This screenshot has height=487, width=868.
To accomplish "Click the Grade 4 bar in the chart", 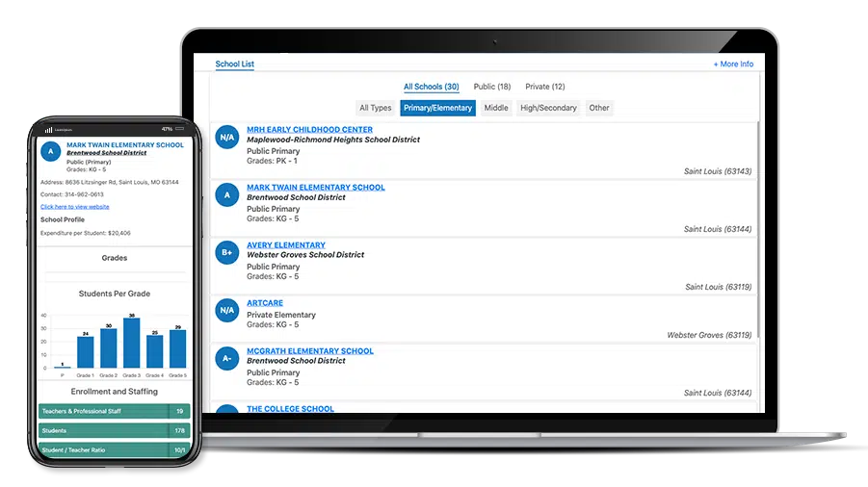I will [x=154, y=351].
